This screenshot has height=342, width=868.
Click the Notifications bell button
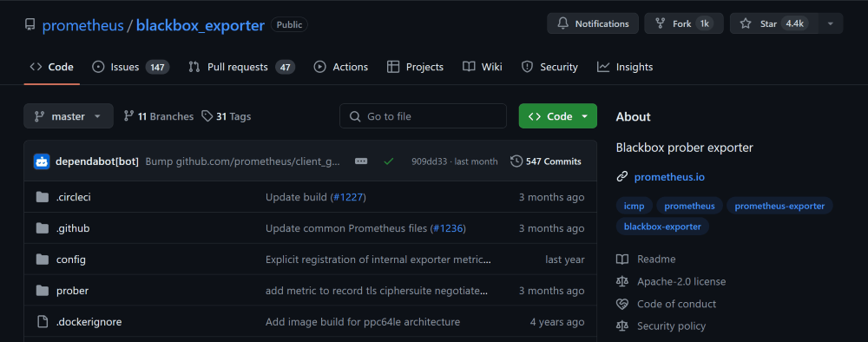pyautogui.click(x=593, y=23)
